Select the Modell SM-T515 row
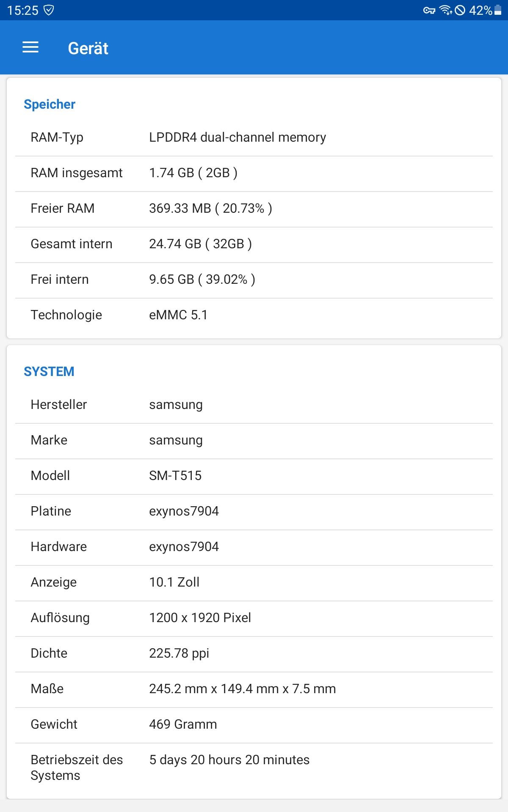This screenshot has height=812, width=508. pyautogui.click(x=254, y=476)
